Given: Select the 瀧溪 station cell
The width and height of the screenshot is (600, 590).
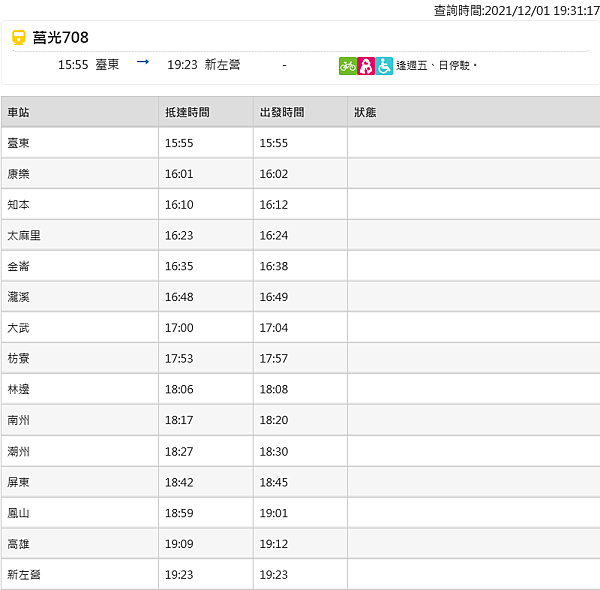Looking at the screenshot, I should 80,297.
